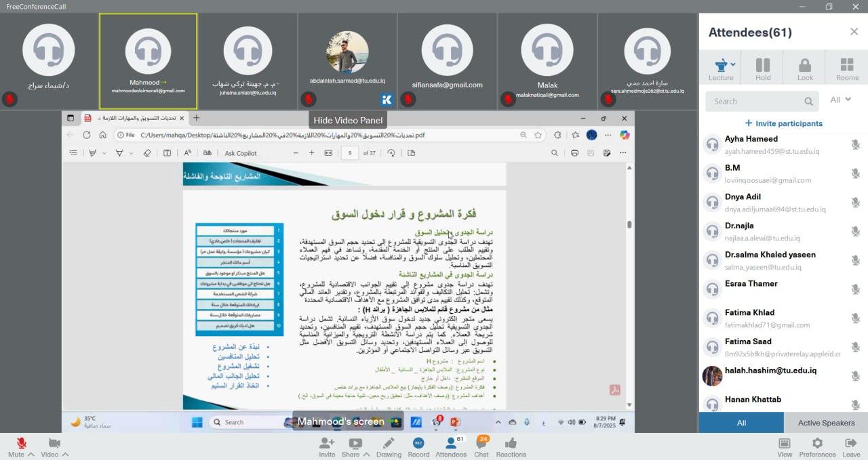Start recording with the Record icon
This screenshot has width=868, height=460.
(418, 443)
